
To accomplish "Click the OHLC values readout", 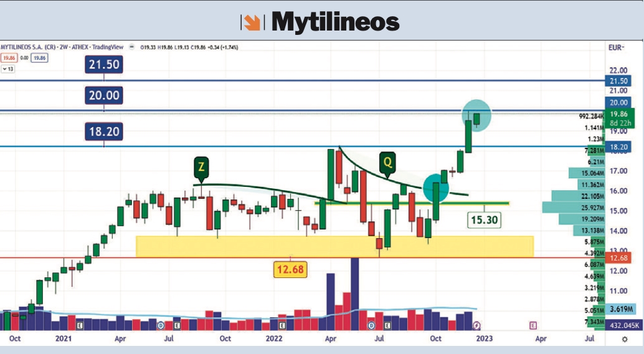I will (189, 47).
